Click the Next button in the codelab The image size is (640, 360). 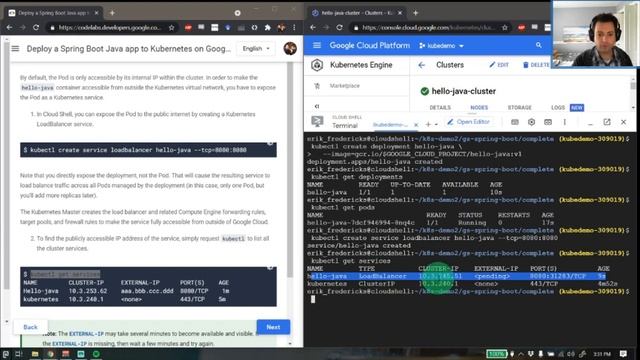[273, 327]
